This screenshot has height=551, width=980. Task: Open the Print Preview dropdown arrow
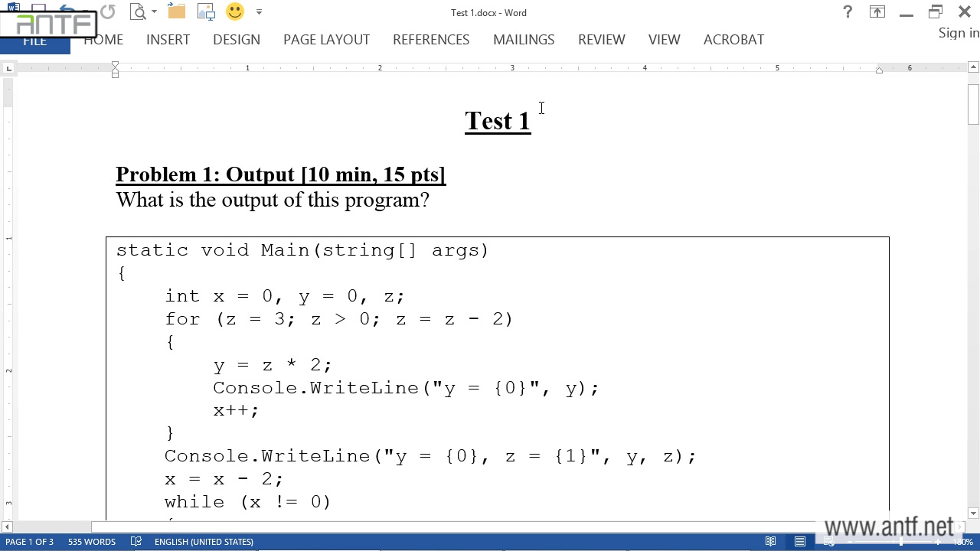tap(154, 12)
